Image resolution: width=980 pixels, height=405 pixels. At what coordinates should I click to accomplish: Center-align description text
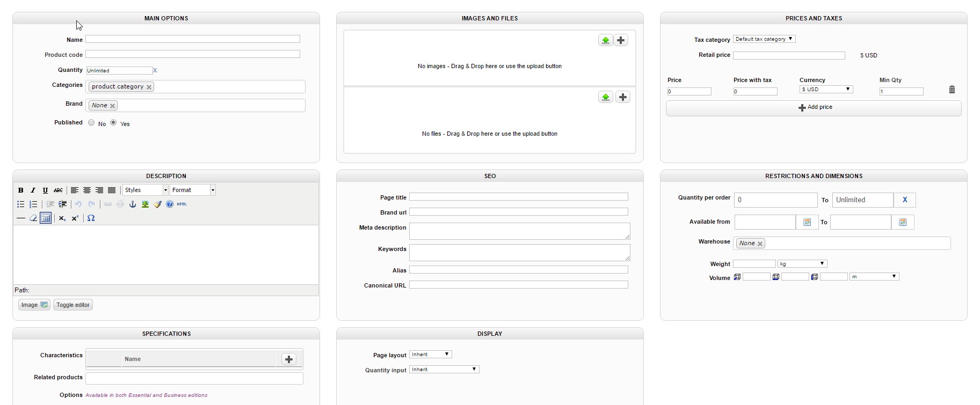(x=87, y=190)
